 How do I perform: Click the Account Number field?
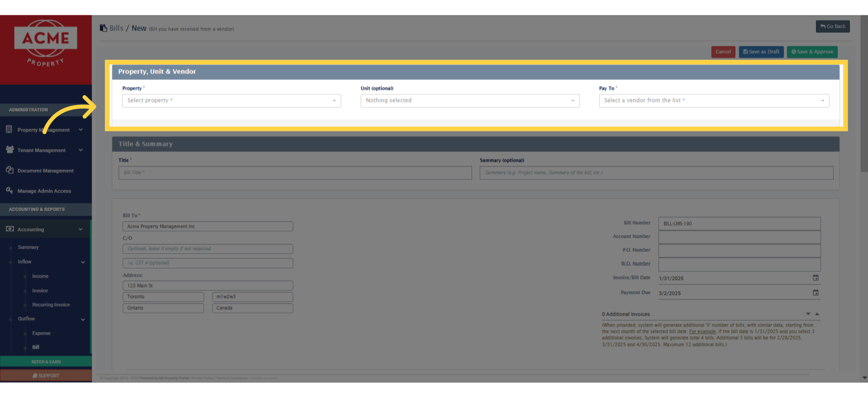pos(740,237)
